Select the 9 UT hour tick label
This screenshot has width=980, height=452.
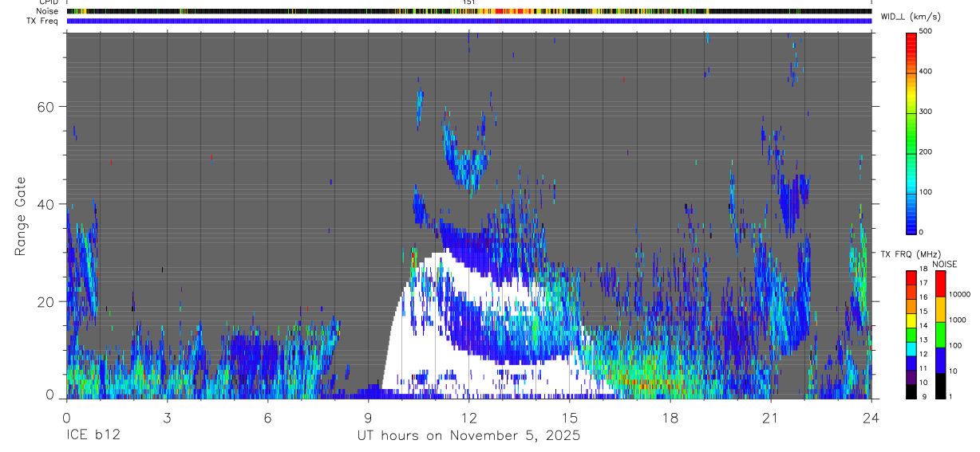368,418
